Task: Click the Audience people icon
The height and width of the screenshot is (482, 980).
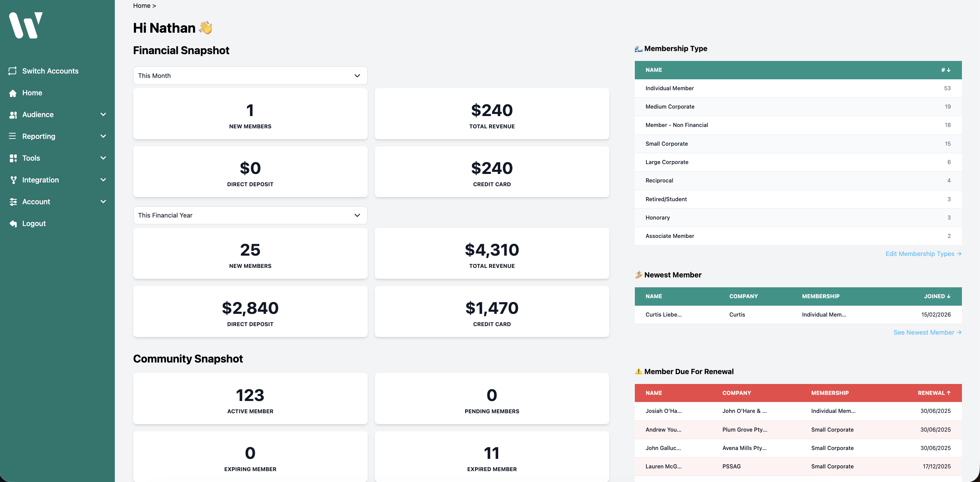Action: [x=13, y=114]
